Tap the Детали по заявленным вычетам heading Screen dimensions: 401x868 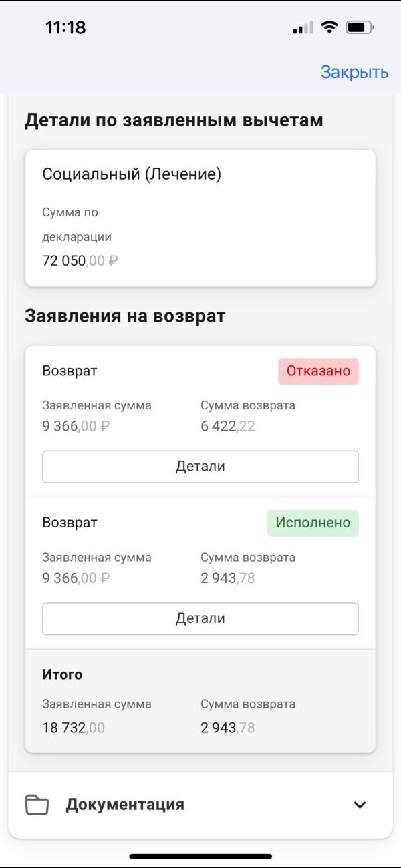coord(174,120)
